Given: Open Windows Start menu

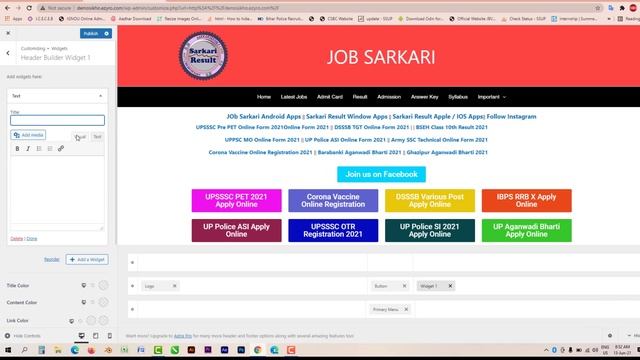Looking at the screenshot, I should [x=8, y=350].
